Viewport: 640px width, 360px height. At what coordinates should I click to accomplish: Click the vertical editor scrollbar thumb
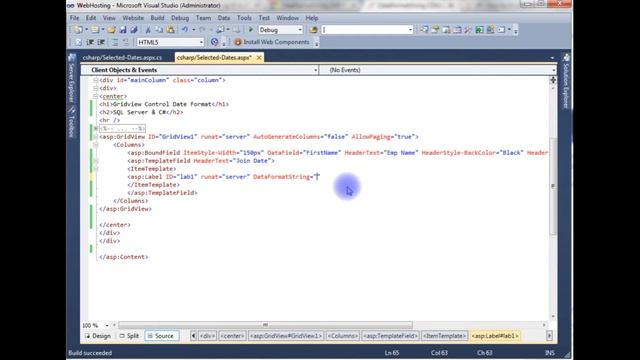coord(553,186)
